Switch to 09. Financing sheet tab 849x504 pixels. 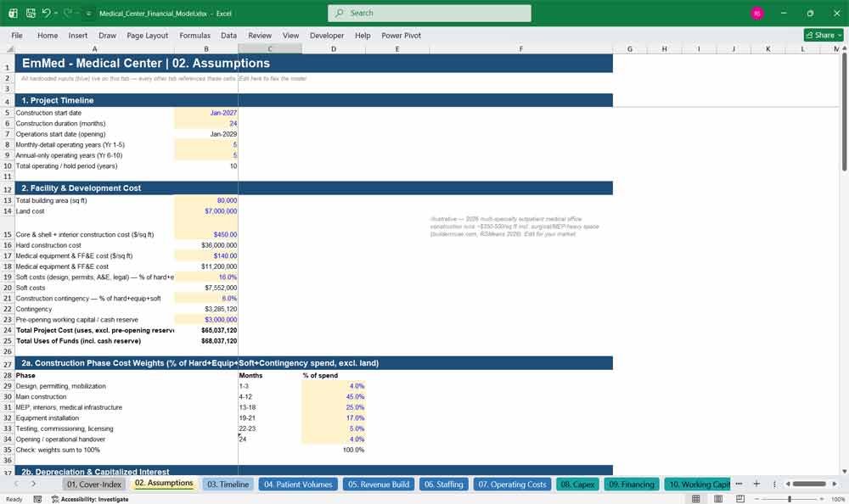click(632, 484)
